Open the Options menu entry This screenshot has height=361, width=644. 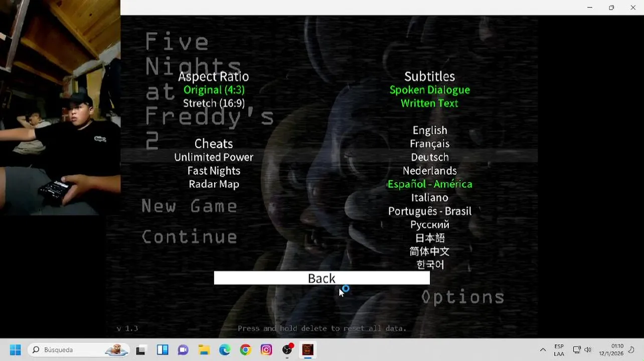[462, 297]
